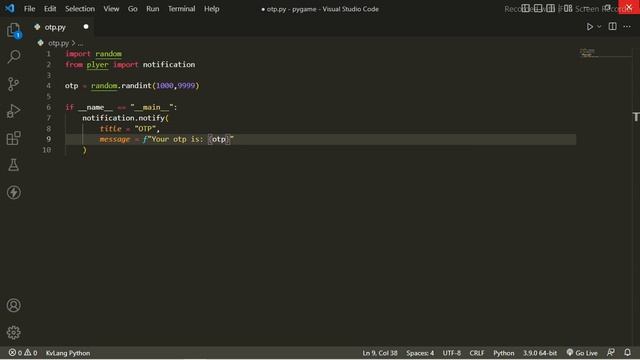Image resolution: width=640 pixels, height=360 pixels.
Task: Open the Terminal menu
Action: pyautogui.click(x=181, y=9)
